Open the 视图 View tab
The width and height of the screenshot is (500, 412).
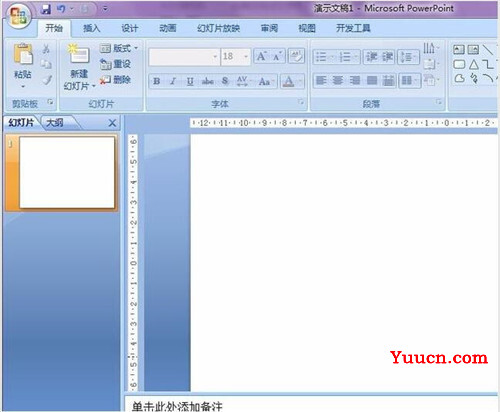pyautogui.click(x=307, y=28)
